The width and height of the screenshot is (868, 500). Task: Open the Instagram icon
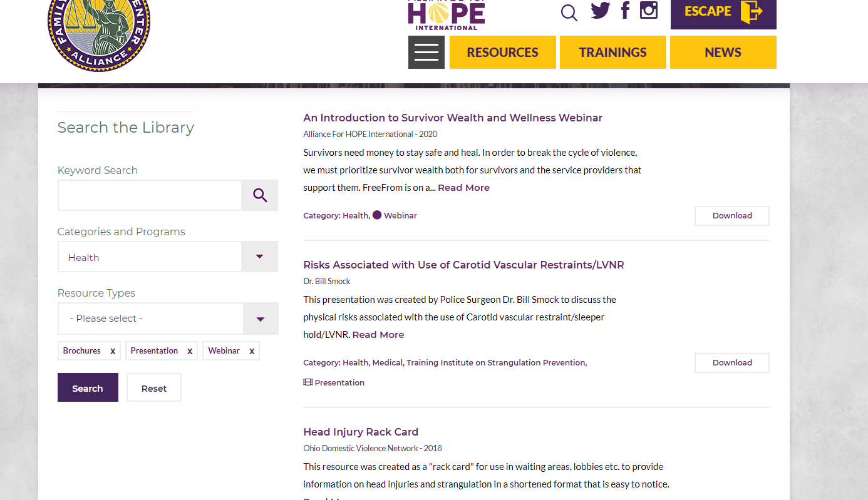[x=649, y=10]
